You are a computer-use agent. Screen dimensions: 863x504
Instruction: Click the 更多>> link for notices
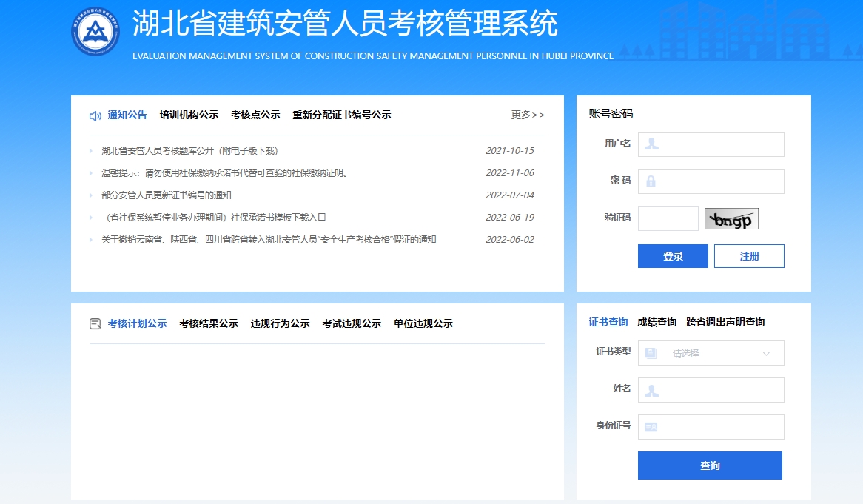pos(528,115)
